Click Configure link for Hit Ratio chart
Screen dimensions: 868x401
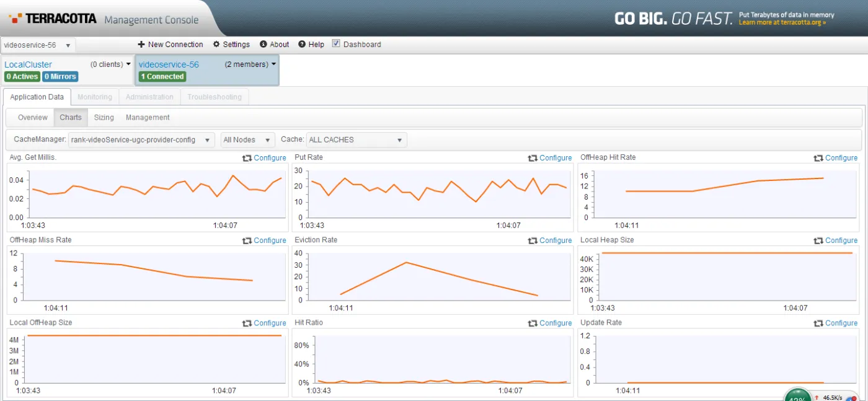[555, 323]
